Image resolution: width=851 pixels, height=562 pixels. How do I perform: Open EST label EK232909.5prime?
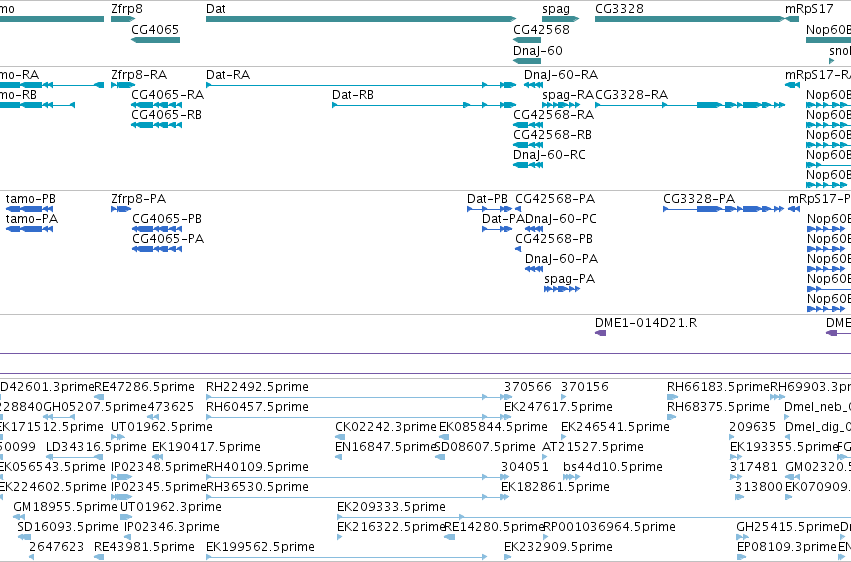[x=558, y=547]
